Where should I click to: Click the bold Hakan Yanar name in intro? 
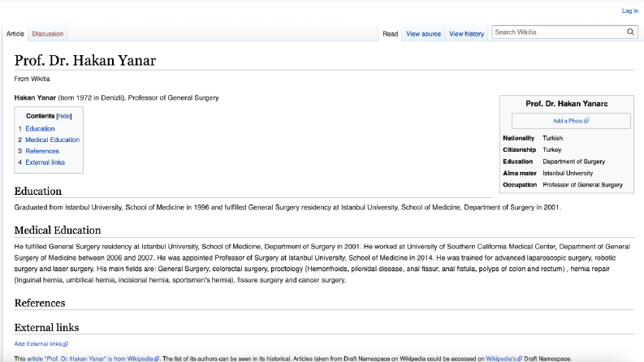35,97
